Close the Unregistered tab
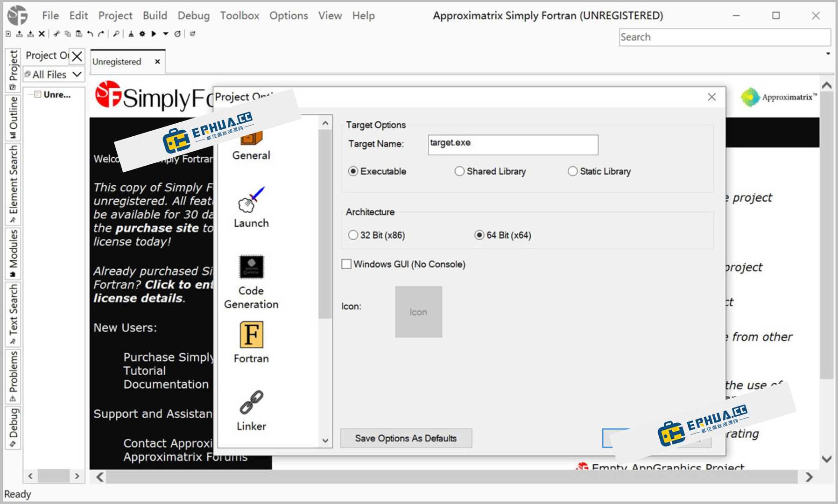 pyautogui.click(x=157, y=62)
